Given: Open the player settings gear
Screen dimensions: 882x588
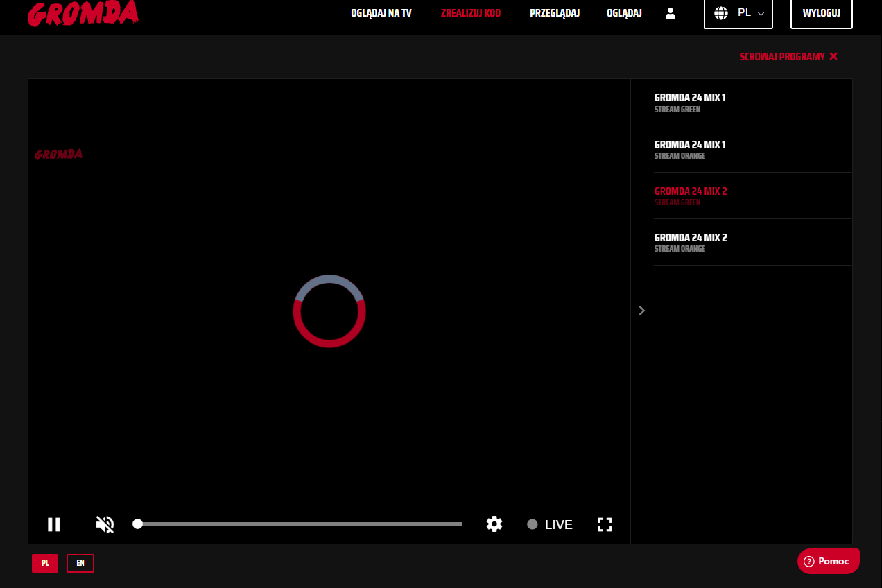Looking at the screenshot, I should coord(494,524).
